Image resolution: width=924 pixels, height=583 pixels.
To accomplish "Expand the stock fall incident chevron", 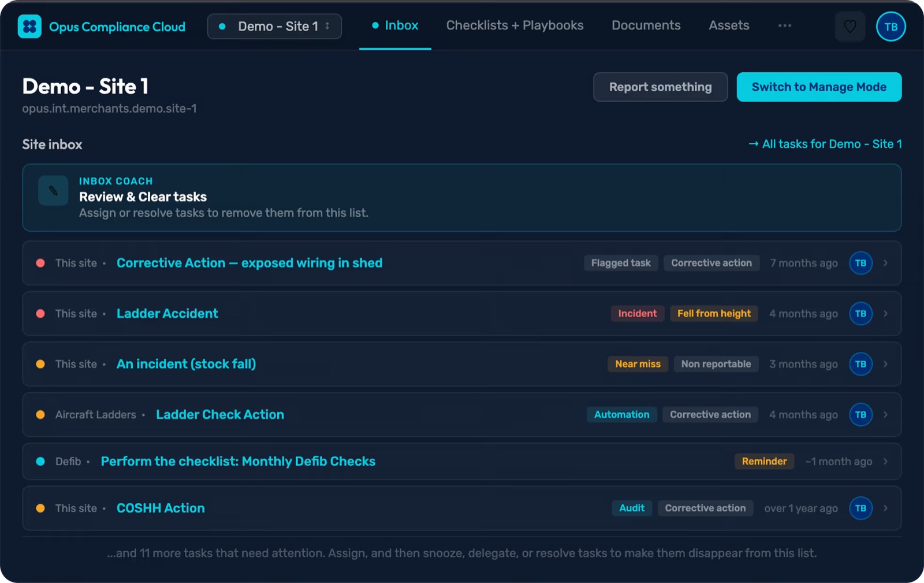I will tap(885, 364).
